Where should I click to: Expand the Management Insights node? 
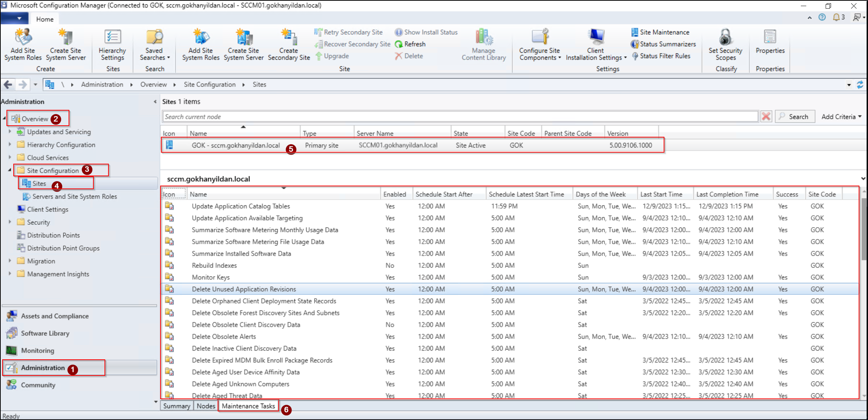click(10, 274)
